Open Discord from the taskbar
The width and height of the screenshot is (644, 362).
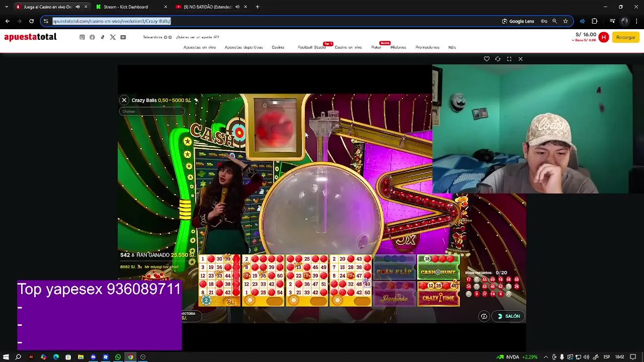point(93,357)
